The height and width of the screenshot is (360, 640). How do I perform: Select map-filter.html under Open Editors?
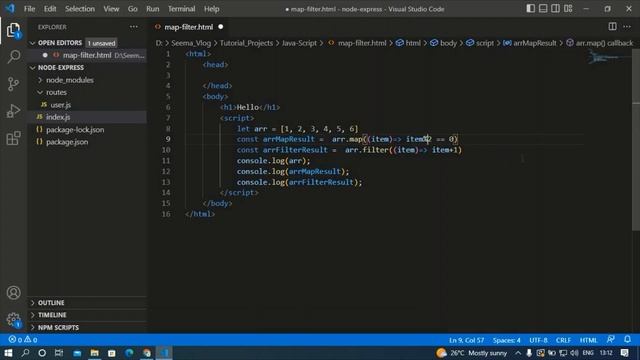pos(87,55)
